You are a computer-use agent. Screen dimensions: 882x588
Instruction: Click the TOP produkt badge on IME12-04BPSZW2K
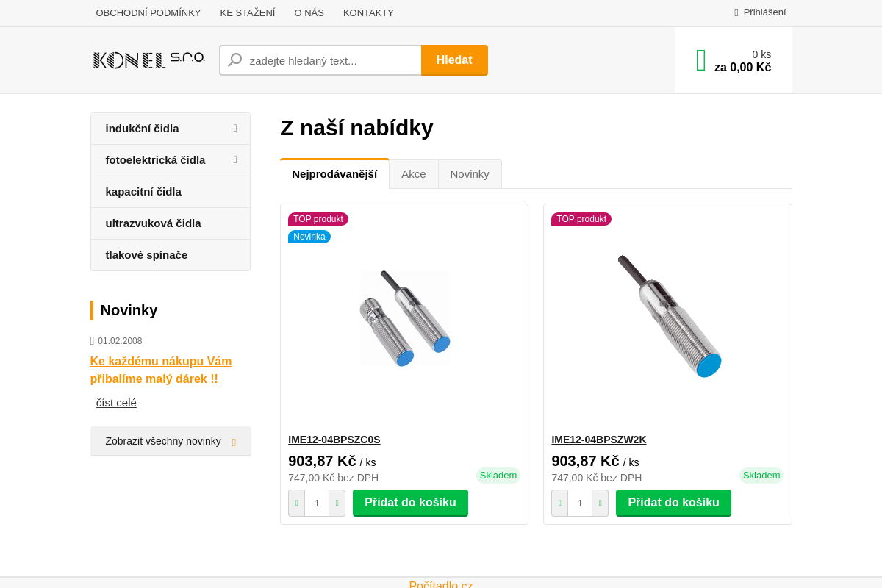(581, 218)
